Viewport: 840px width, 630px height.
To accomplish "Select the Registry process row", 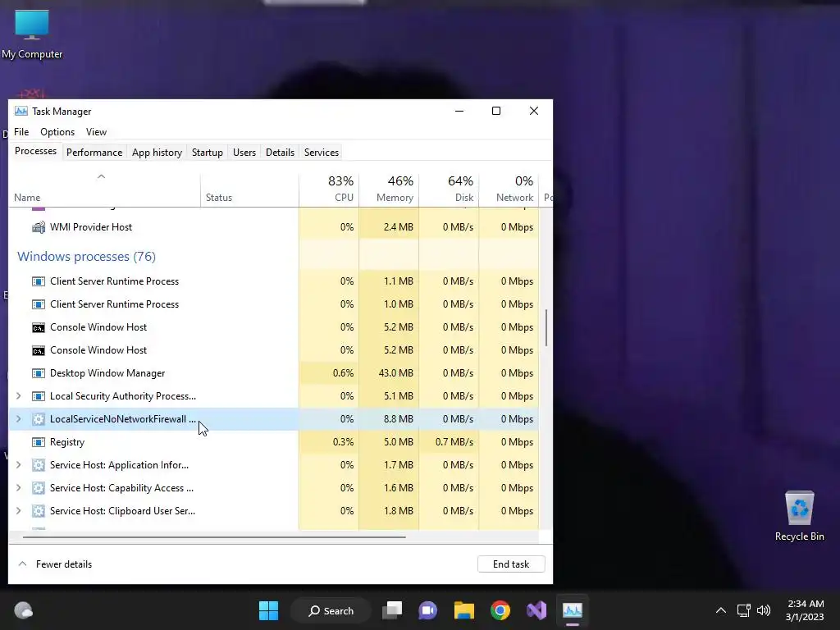I will tap(274, 442).
